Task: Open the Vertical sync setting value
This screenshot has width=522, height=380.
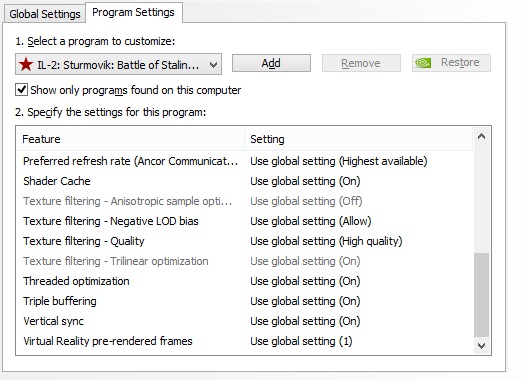Action: click(x=305, y=321)
